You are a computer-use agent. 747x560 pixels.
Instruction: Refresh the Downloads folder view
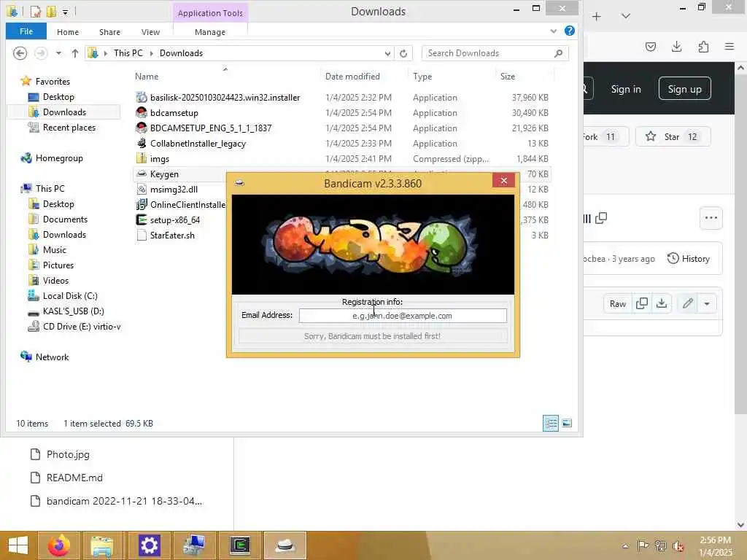tap(403, 53)
